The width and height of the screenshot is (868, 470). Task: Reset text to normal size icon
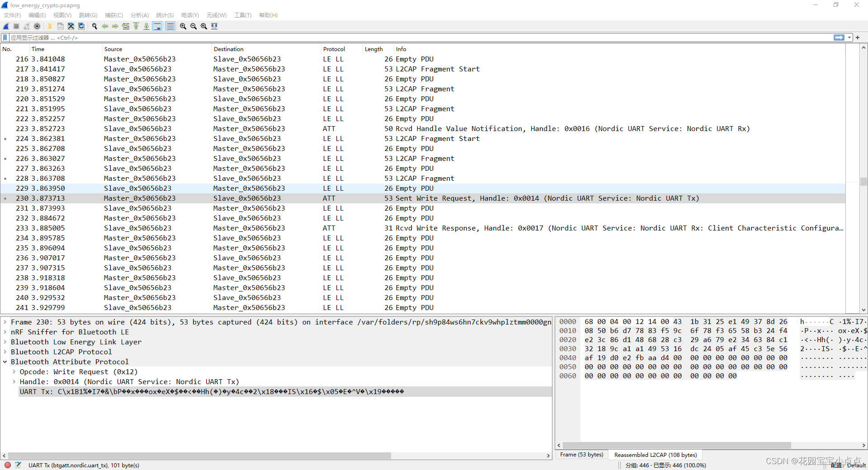[204, 26]
